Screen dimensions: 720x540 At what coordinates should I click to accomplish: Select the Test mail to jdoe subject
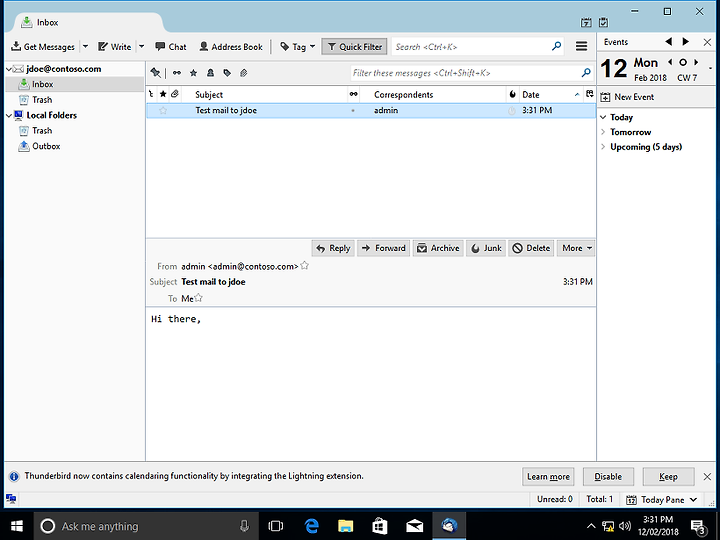tap(226, 110)
